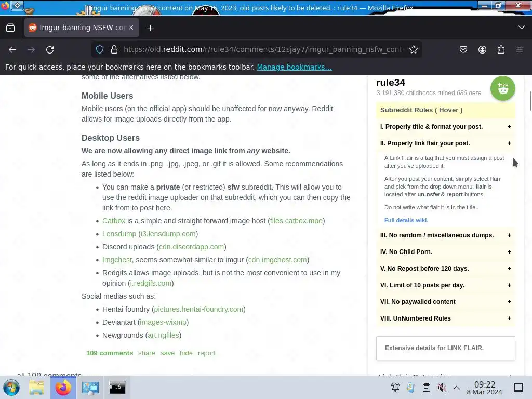Show desktop button in taskbar corner
Image resolution: width=532 pixels, height=399 pixels.
click(x=518, y=388)
